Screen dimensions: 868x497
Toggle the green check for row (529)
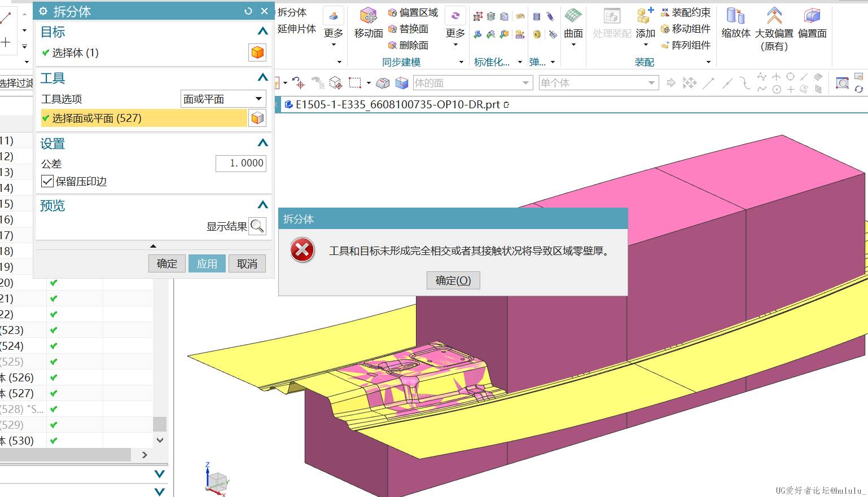click(54, 425)
